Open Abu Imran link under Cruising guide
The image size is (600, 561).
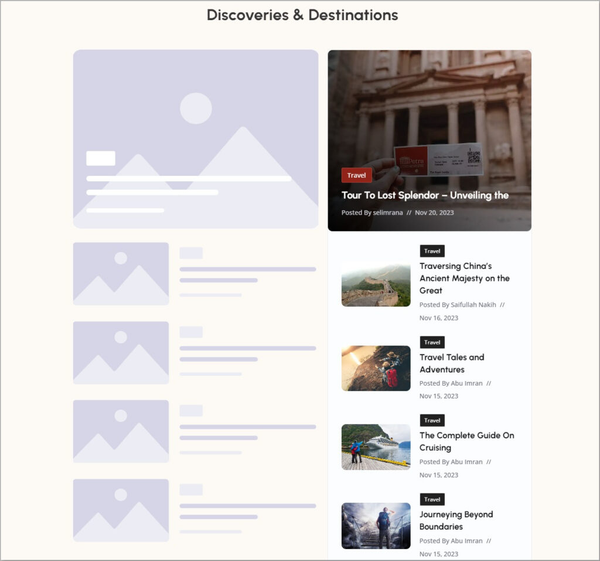click(466, 462)
